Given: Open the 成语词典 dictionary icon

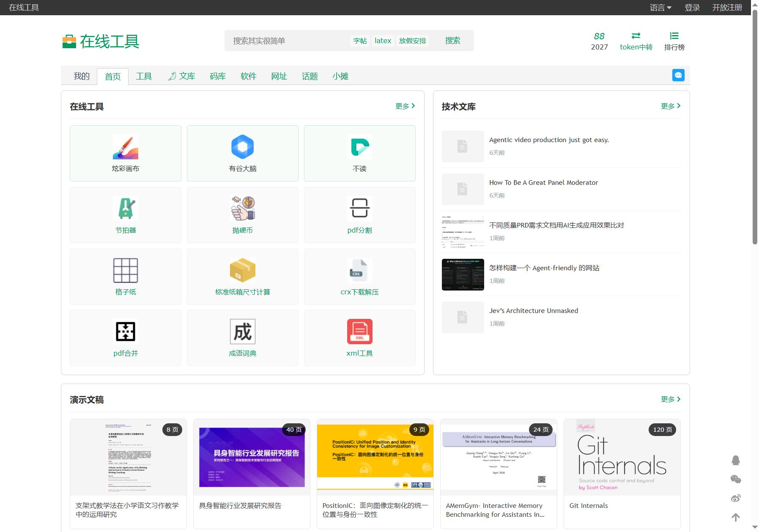Looking at the screenshot, I should (243, 332).
